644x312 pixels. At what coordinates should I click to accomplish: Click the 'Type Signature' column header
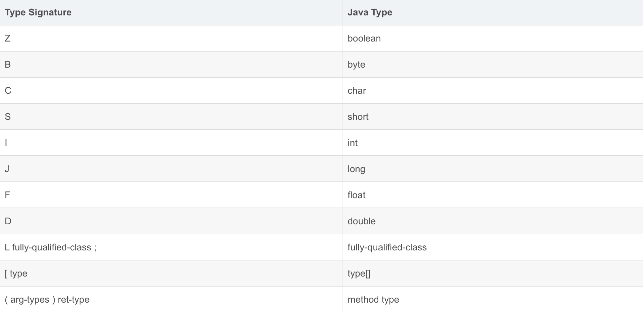171,12
